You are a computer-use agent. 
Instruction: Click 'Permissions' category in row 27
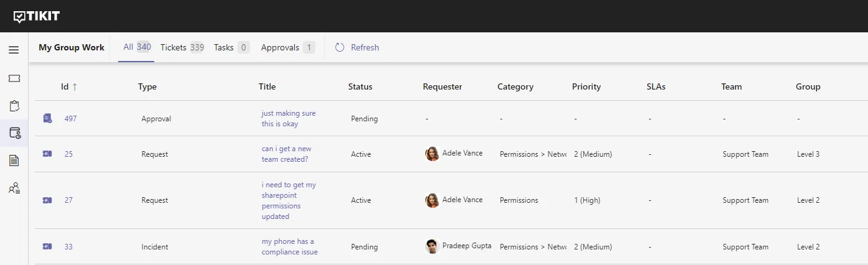pyautogui.click(x=519, y=200)
